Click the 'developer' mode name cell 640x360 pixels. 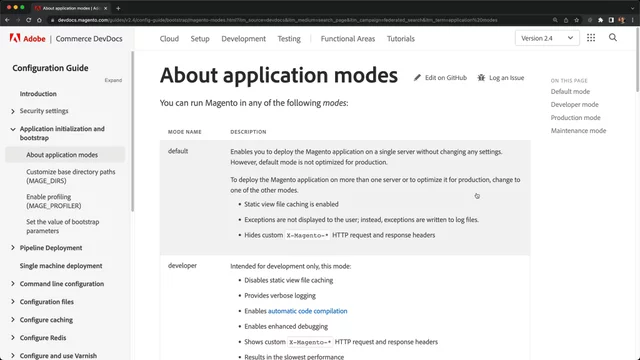182,265
